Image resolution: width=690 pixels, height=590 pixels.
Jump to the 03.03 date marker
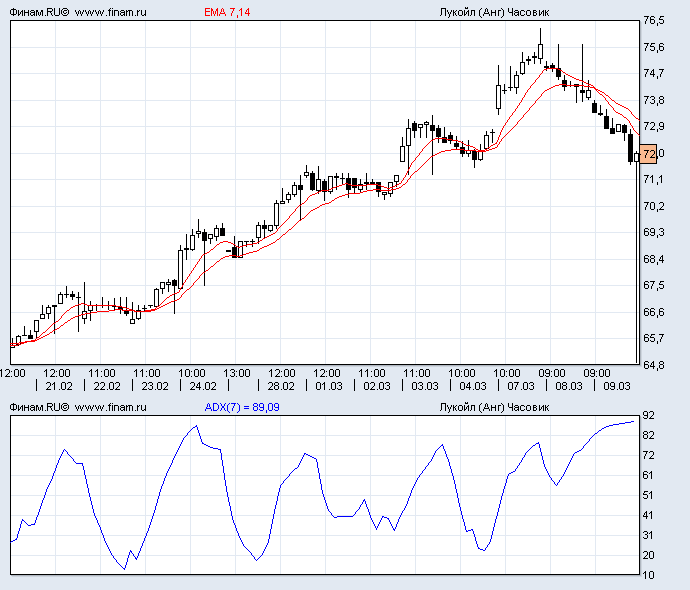424,385
